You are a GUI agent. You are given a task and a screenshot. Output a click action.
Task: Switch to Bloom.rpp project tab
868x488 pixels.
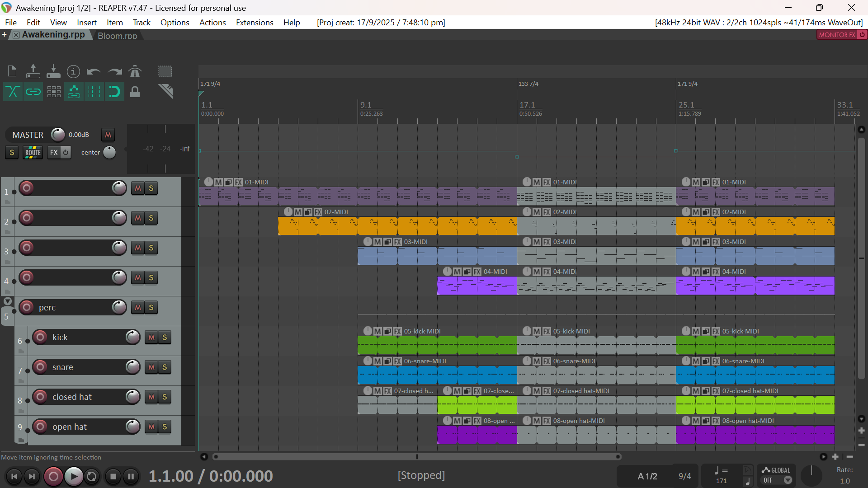[118, 35]
